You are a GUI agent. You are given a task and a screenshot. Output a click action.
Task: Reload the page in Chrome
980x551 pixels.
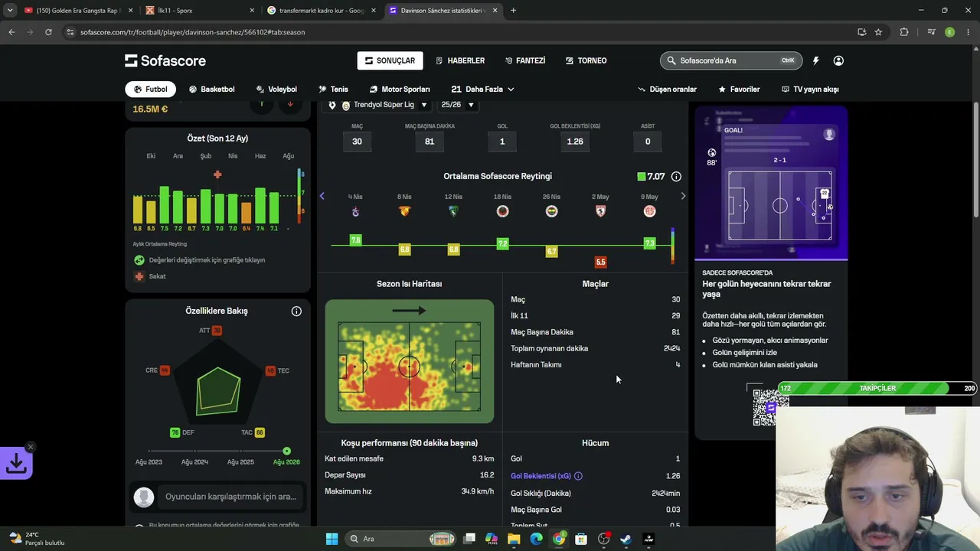pyautogui.click(x=48, y=32)
